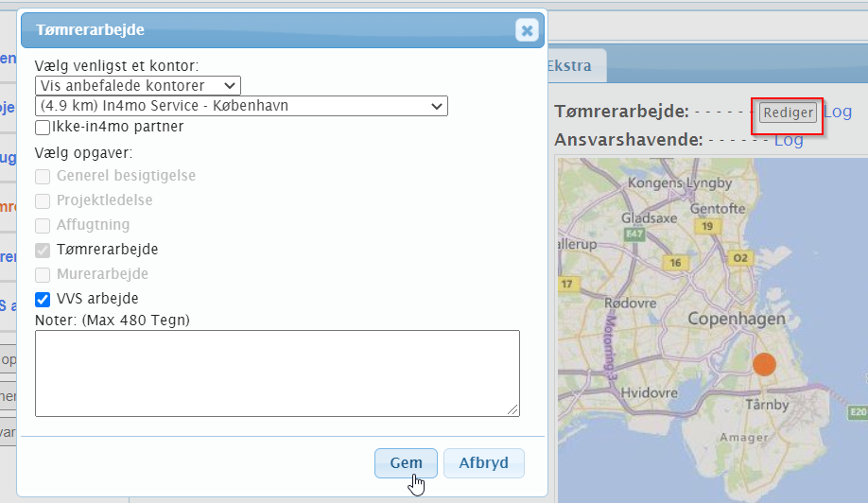Enable the Ikke-in4mo partner checkbox
The image size is (868, 503).
43,127
